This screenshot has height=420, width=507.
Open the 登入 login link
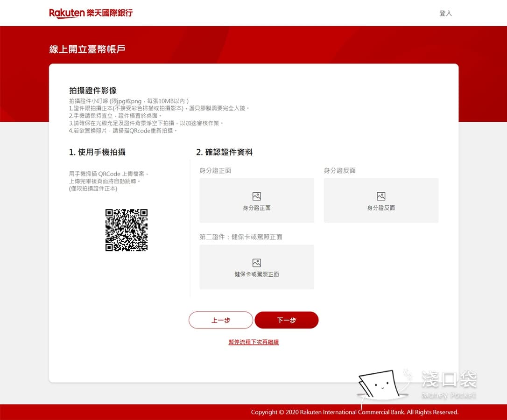445,13
